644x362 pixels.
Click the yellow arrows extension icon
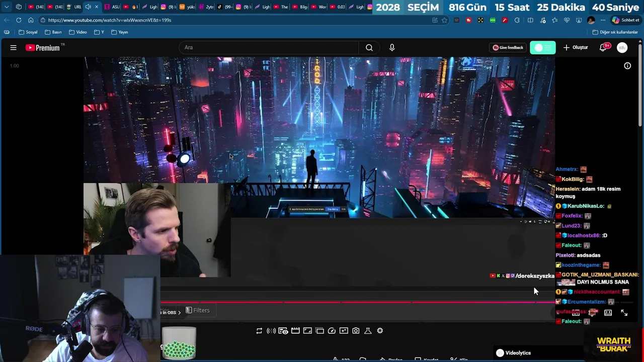[480, 20]
